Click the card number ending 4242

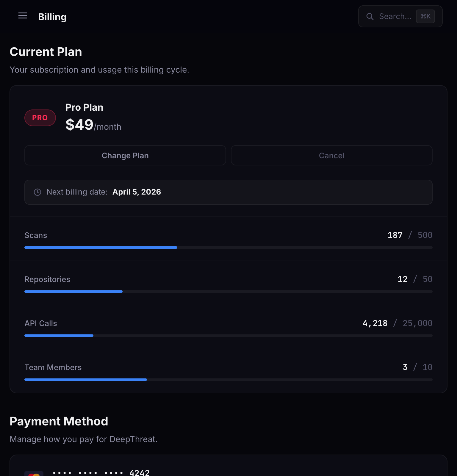pyautogui.click(x=101, y=472)
